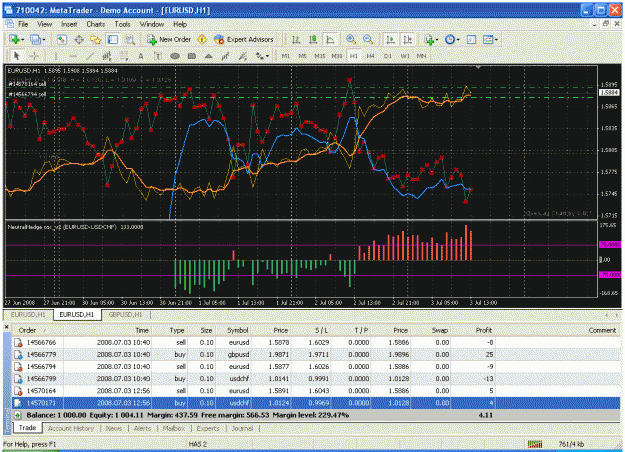Expand the New Chart dropdown arrow
Viewport: 625px width, 452px height.
[x=23, y=39]
